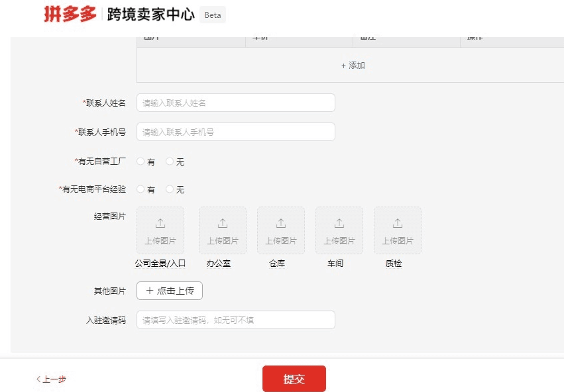Click + 添加 to add a table row

(x=353, y=66)
